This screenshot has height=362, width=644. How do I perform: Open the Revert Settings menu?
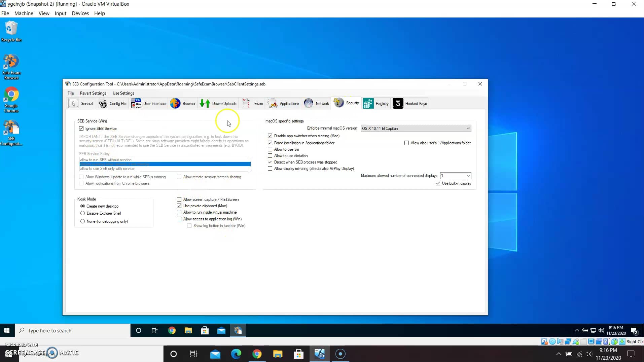click(x=93, y=93)
